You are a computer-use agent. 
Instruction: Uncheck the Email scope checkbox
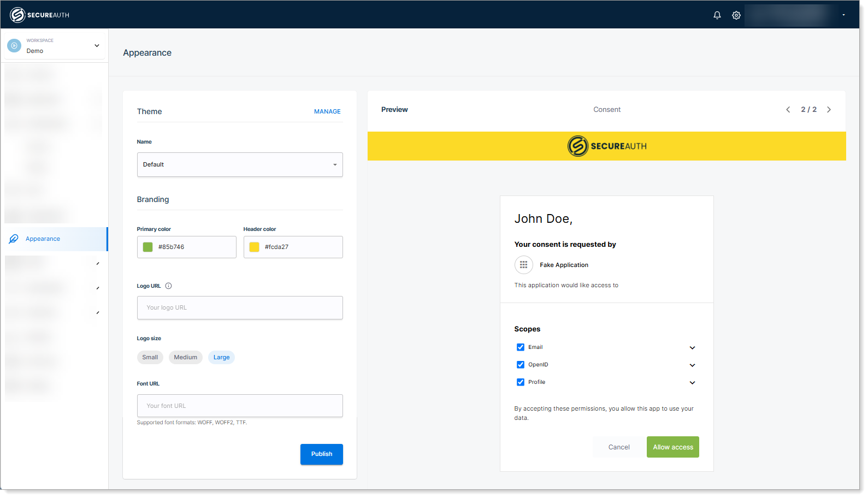(x=521, y=347)
